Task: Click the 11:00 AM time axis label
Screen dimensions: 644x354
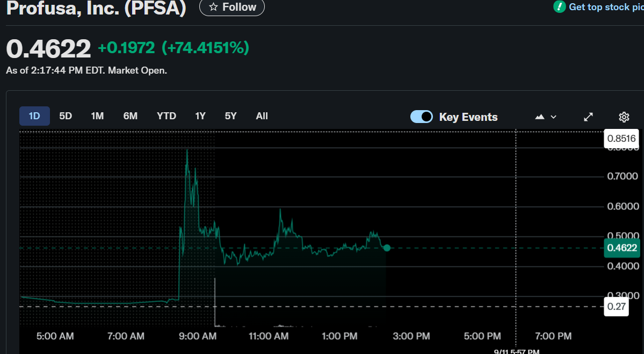Action: (269, 336)
